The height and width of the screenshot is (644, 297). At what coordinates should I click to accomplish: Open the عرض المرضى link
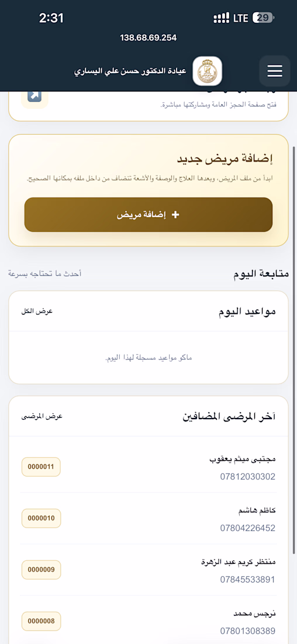[42, 416]
